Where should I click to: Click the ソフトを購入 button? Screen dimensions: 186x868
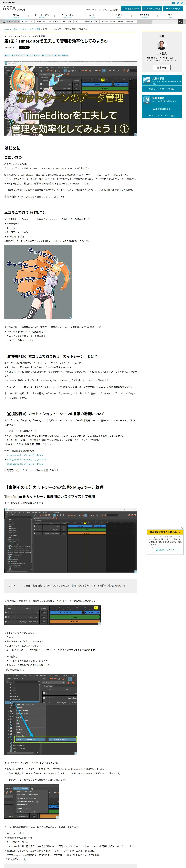coord(173,8)
